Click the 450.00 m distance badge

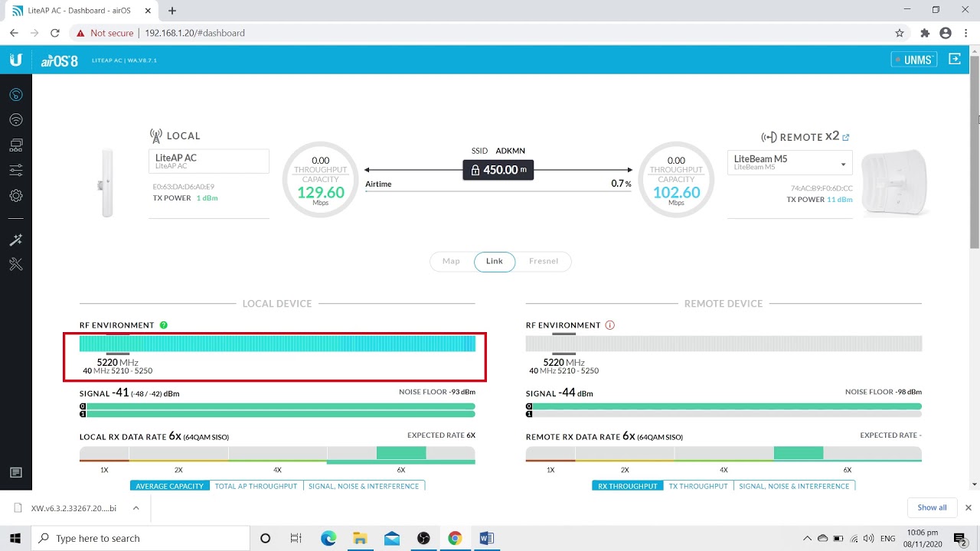498,170
